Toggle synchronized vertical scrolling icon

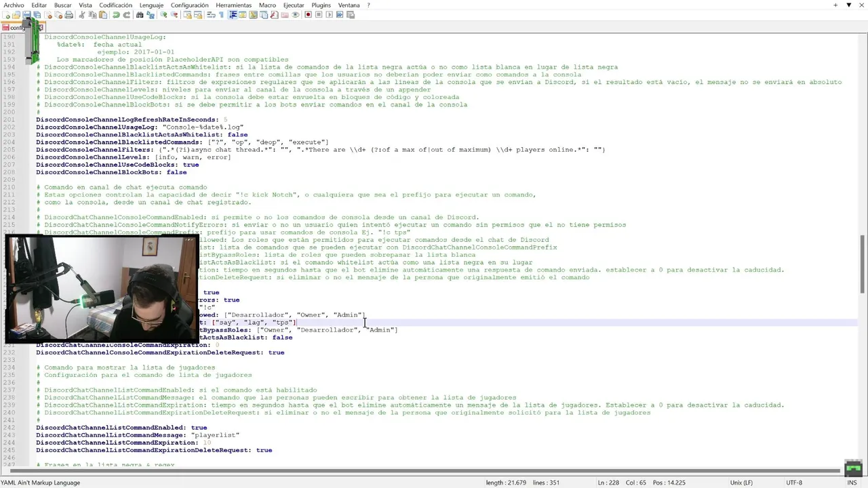pyautogui.click(x=188, y=14)
